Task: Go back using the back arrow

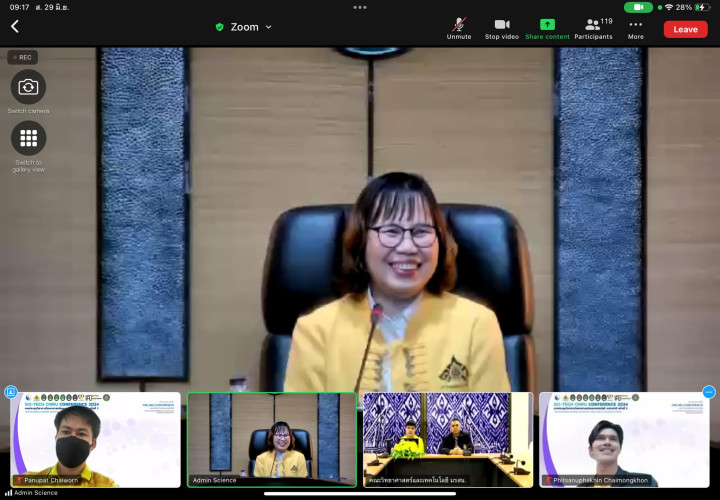Action: 15,27
